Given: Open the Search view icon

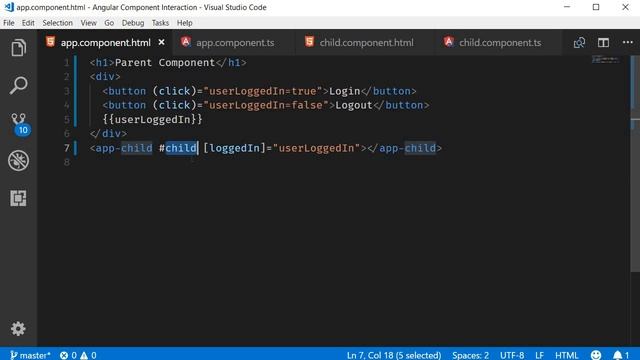Looking at the screenshot, I should [x=18, y=85].
